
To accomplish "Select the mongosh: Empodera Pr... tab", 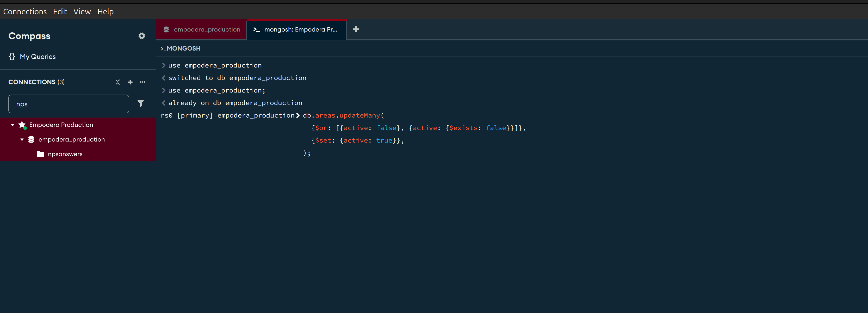I will point(296,30).
